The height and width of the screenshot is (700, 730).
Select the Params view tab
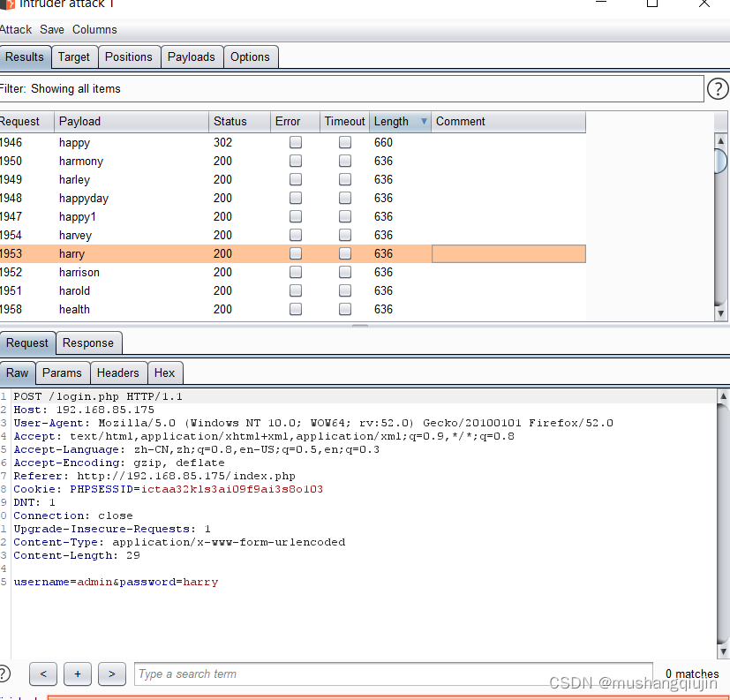[62, 373]
